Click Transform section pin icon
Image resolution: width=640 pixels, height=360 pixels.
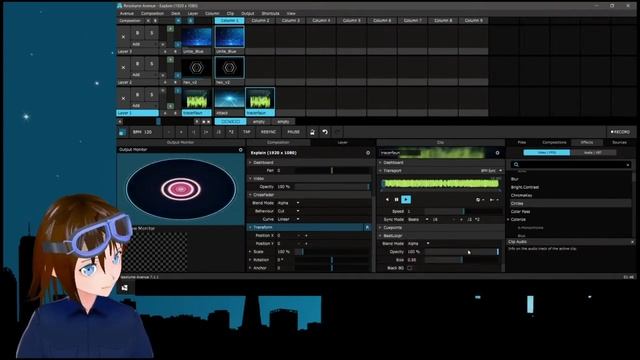click(x=367, y=227)
